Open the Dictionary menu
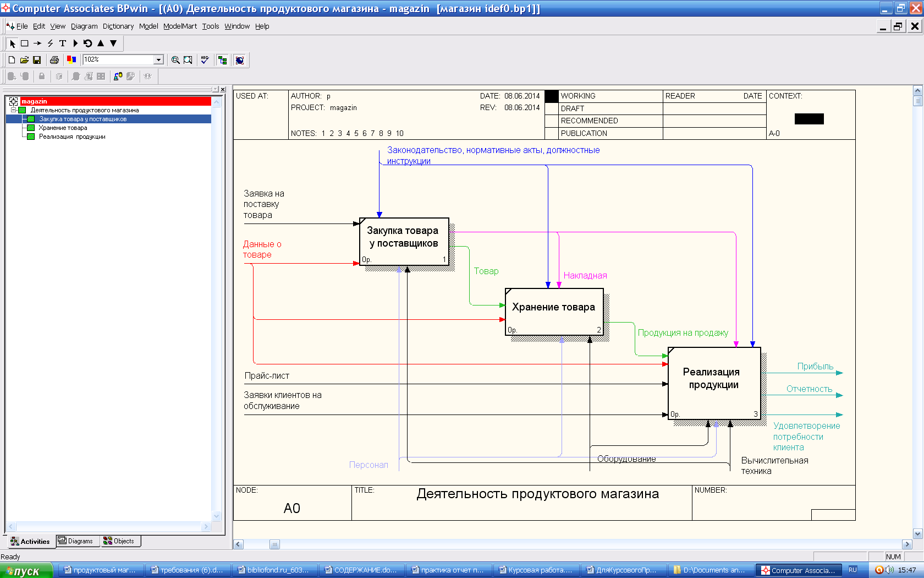 click(118, 26)
